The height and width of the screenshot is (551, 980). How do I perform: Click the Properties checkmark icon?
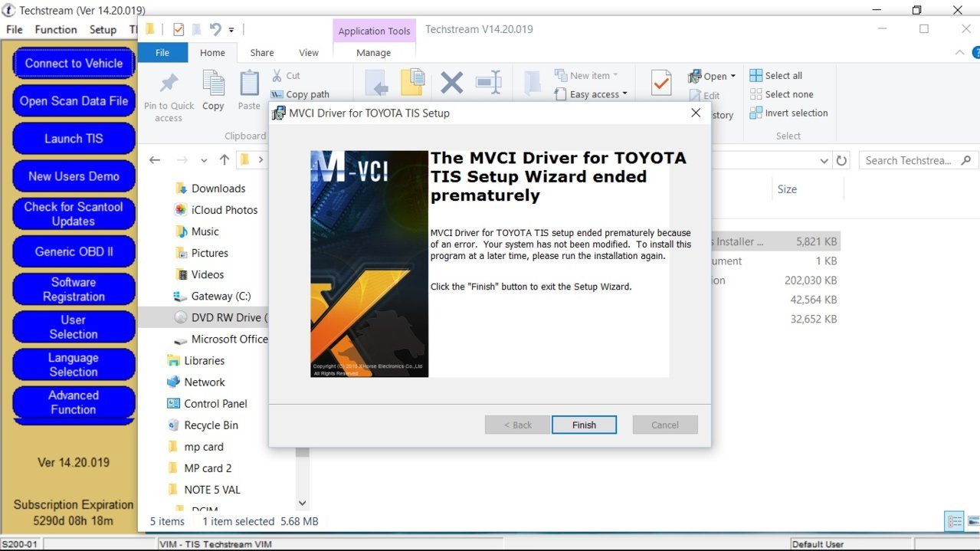coord(660,84)
